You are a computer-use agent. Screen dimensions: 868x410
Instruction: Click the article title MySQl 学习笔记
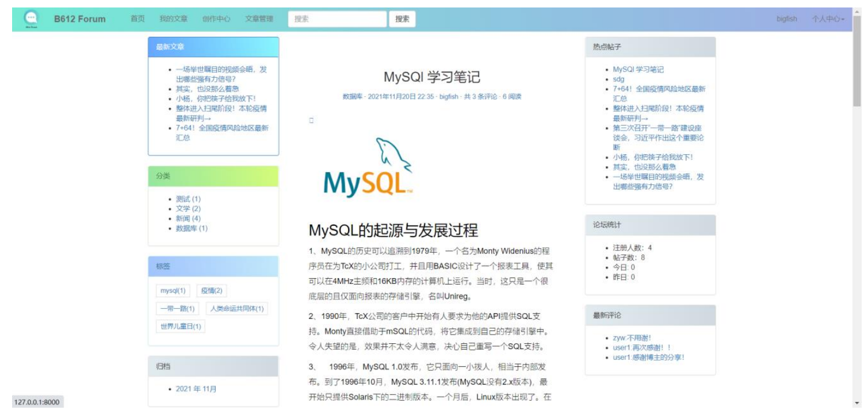pos(432,77)
